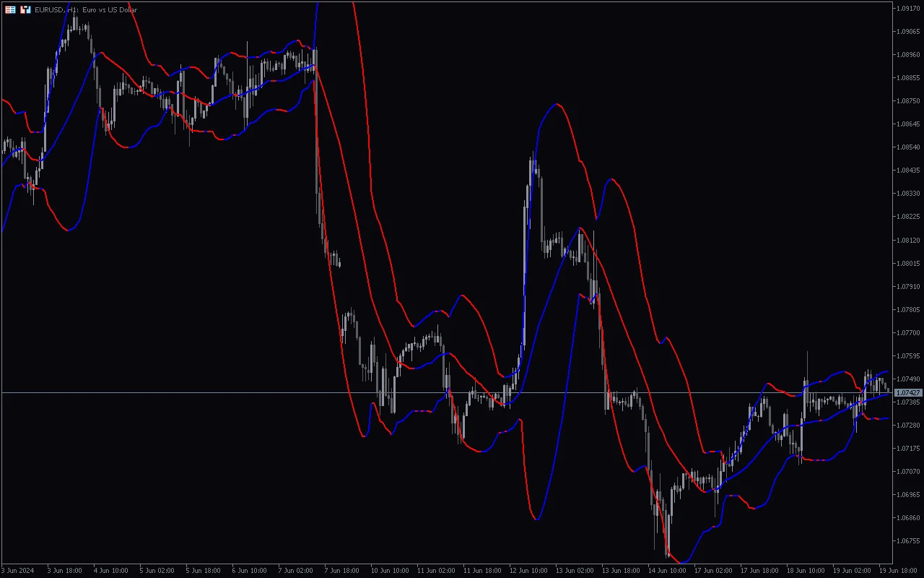The height and width of the screenshot is (578, 924).
Task: Click the 7 Jun 18:00 time label
Action: [342, 570]
